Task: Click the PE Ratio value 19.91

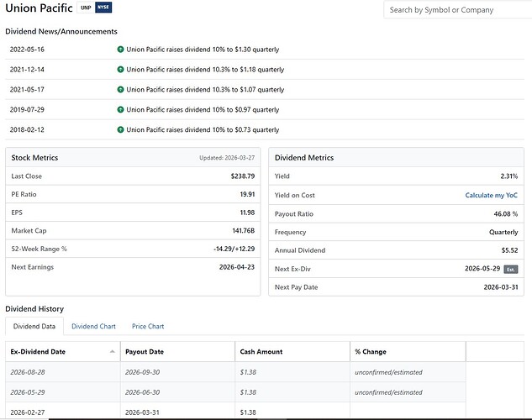Action: (x=247, y=194)
